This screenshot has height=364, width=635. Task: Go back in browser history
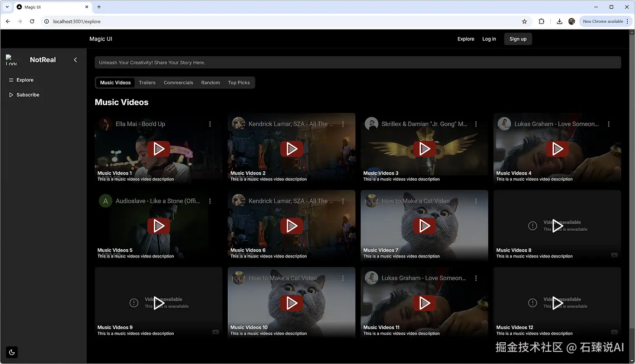[8, 21]
